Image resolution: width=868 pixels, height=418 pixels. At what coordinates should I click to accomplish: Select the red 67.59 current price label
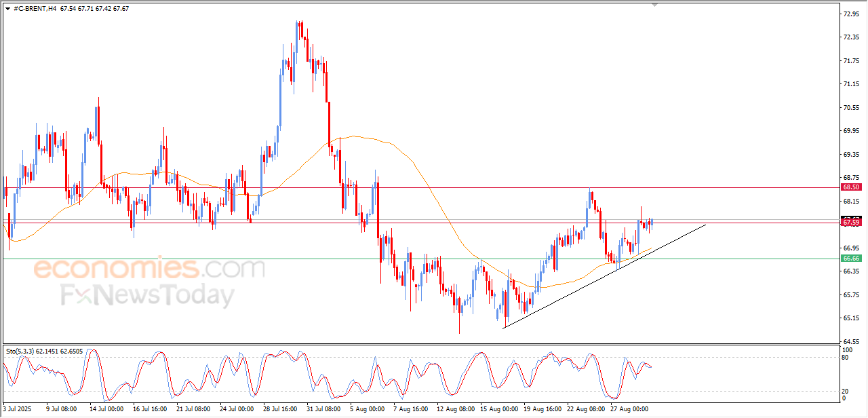point(851,222)
